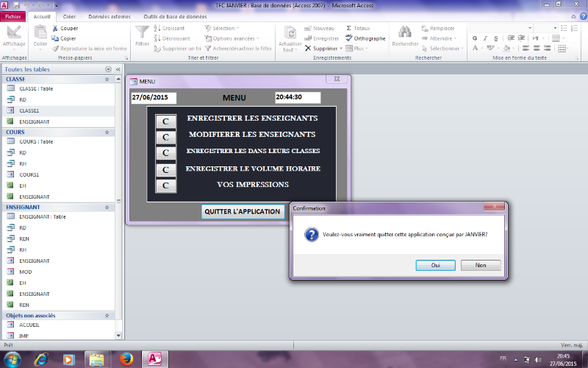Image resolution: width=588 pixels, height=368 pixels.
Task: Click Activer/désactiver le filtre toggle
Action: pos(238,49)
